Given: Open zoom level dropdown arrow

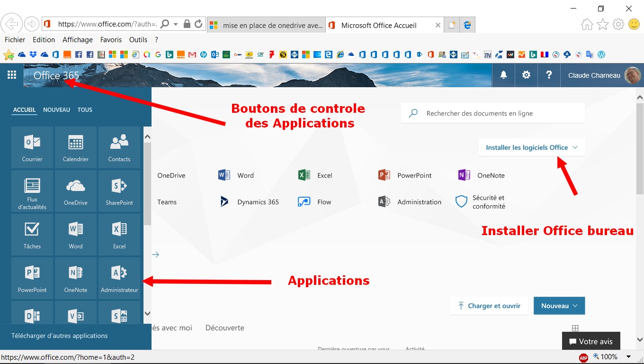Looking at the screenshot, I should pyautogui.click(x=629, y=357).
